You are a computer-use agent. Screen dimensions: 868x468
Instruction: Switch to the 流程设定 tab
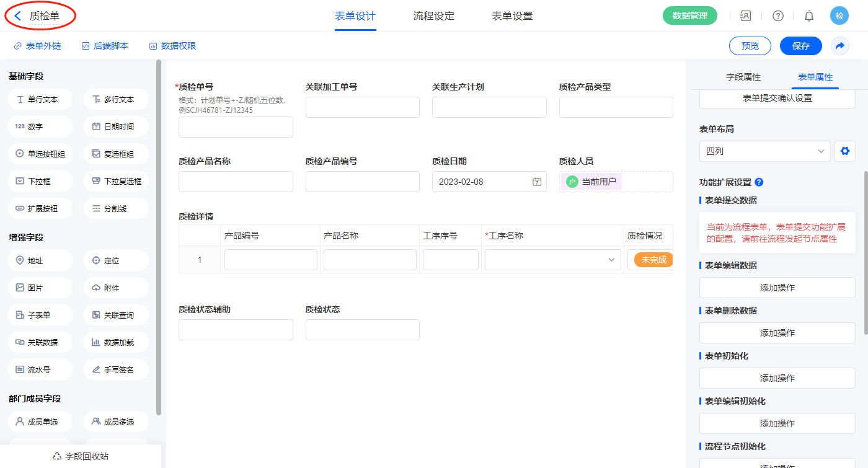433,16
